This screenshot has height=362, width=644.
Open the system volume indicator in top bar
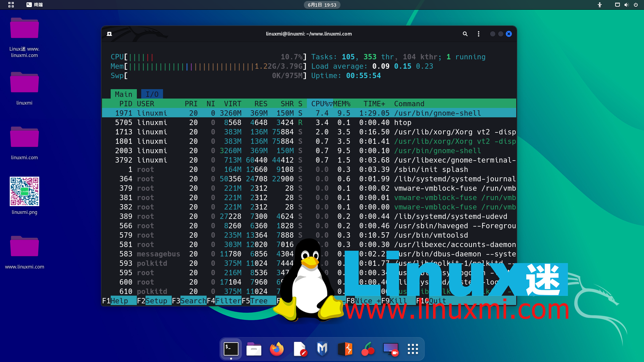626,5
